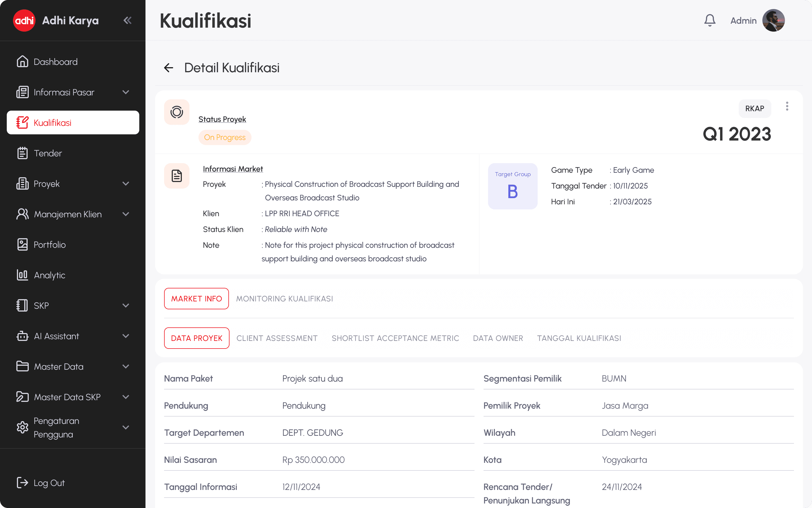Viewport: 812px width, 508px height.
Task: Open the three-dot options menu
Action: point(787,106)
